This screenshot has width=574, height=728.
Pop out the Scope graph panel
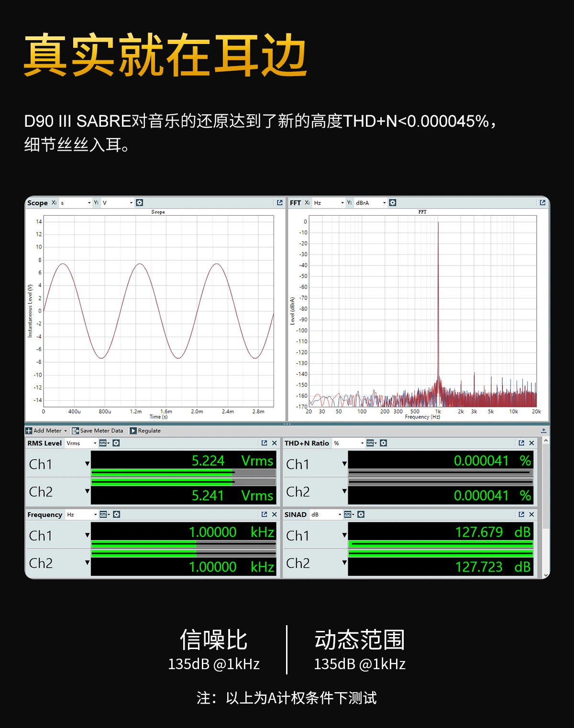[280, 203]
